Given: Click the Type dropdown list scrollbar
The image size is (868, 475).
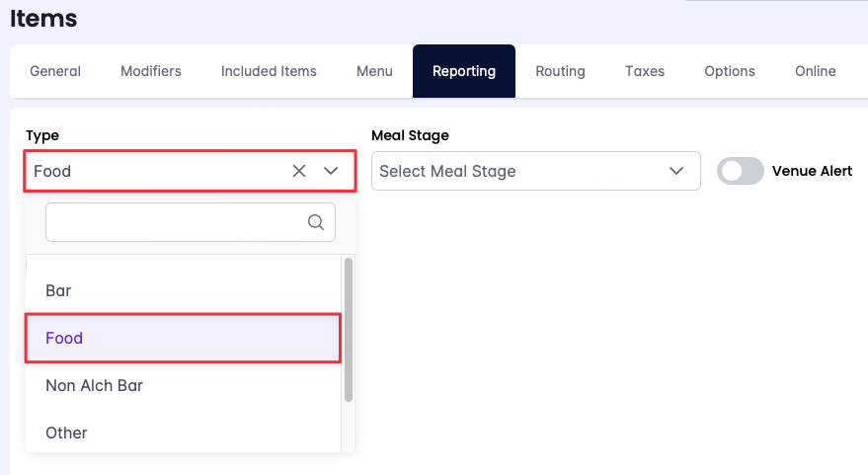Looking at the screenshot, I should 348,329.
